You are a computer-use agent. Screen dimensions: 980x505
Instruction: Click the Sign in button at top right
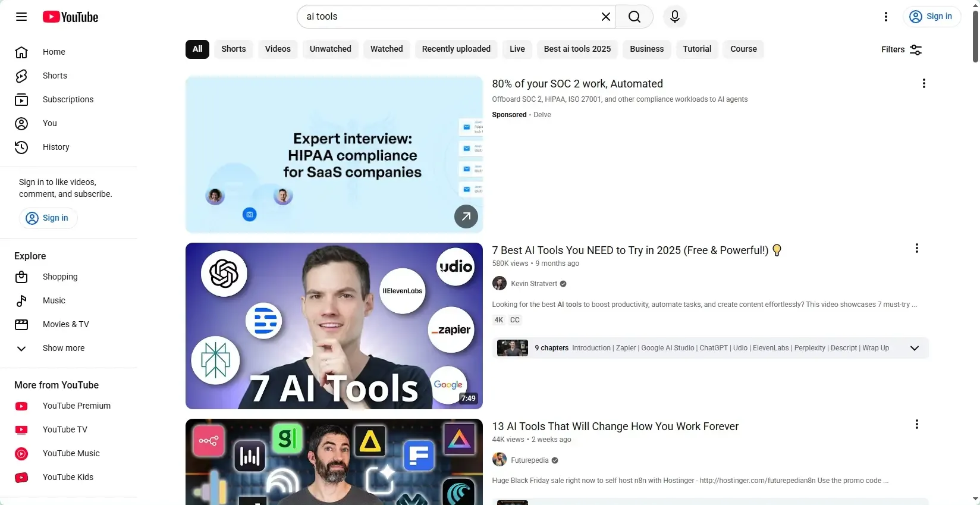click(x=931, y=17)
